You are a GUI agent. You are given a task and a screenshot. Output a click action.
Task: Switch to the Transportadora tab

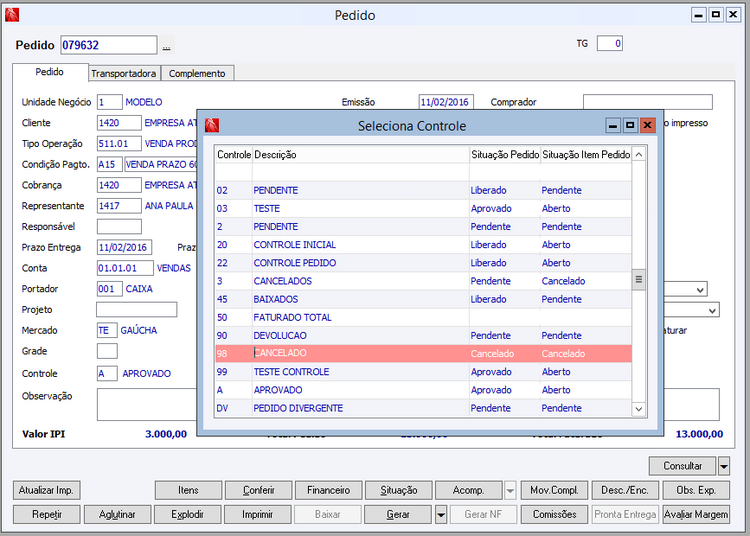click(123, 74)
